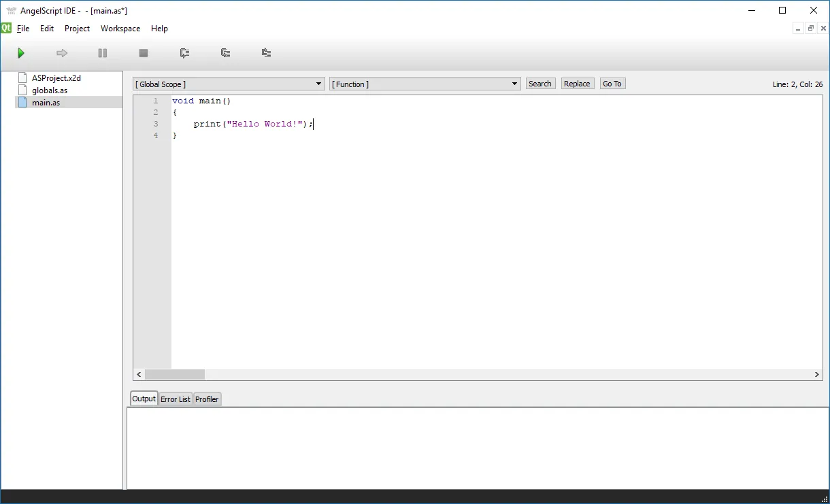Image resolution: width=830 pixels, height=504 pixels.
Task: Click inside the empty Output panel
Action: coord(478,448)
